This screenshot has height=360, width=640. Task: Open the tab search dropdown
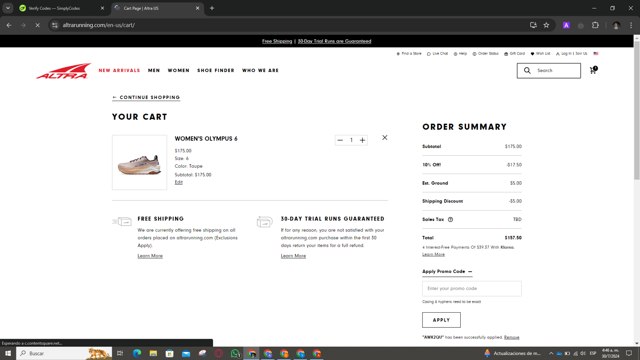click(x=8, y=8)
